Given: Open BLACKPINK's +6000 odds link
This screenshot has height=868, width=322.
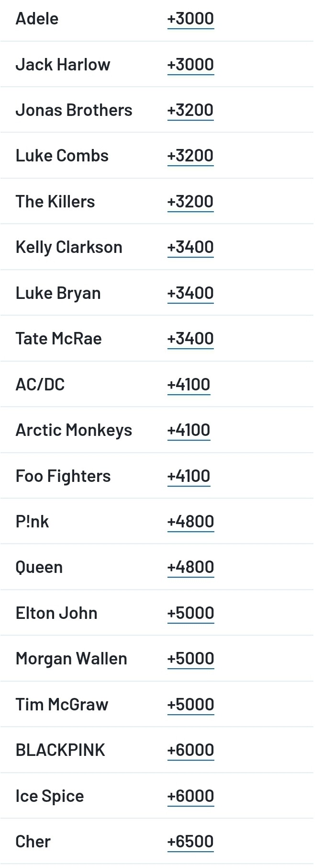Looking at the screenshot, I should coord(190,750).
